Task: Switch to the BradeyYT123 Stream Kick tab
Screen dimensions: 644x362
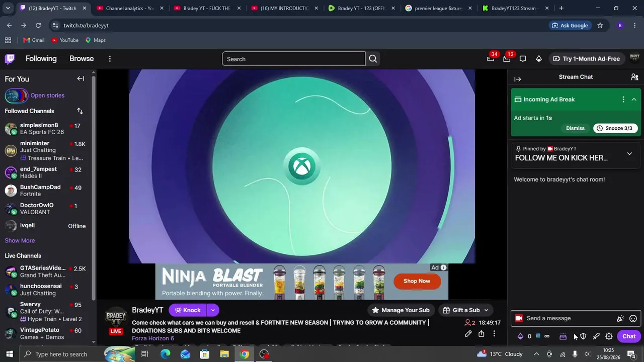Action: click(516, 8)
